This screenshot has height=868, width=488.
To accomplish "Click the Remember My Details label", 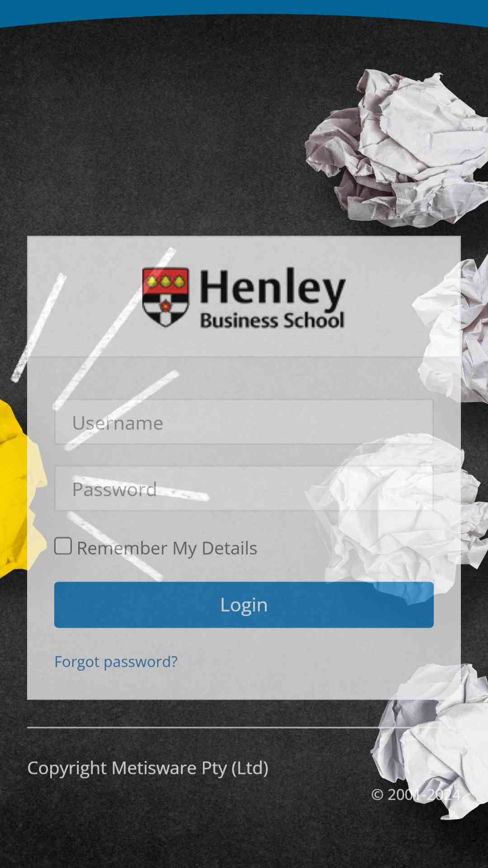I will click(167, 548).
